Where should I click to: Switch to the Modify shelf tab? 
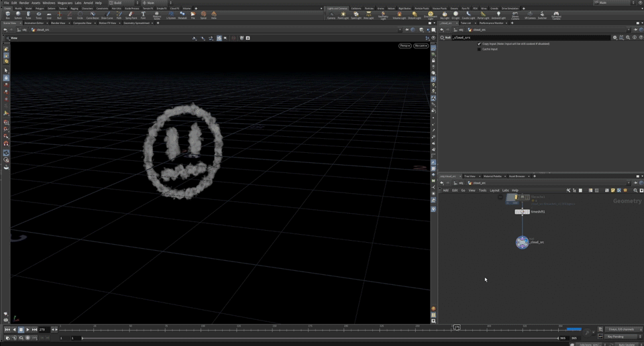coord(19,8)
